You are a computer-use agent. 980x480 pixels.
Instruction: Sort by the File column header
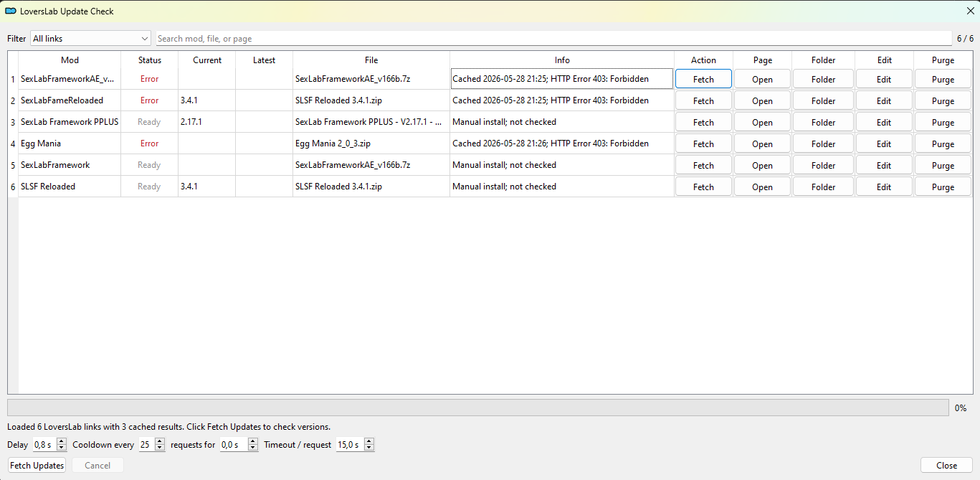click(371, 60)
